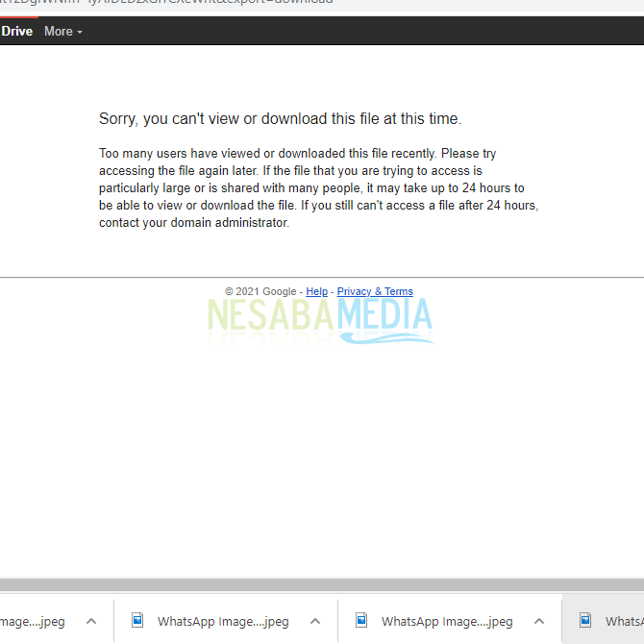
Task: Open the Privacy & Terms link
Action: coord(375,291)
